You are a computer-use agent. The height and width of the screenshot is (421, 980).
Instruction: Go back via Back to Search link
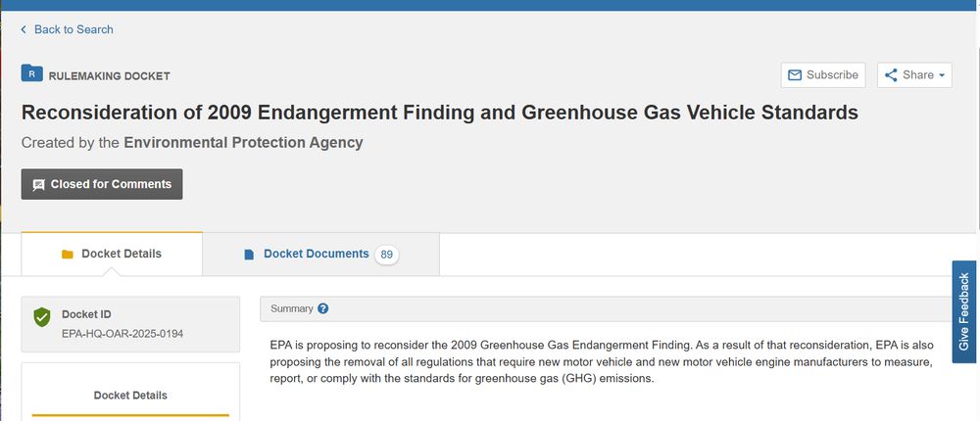tap(73, 29)
